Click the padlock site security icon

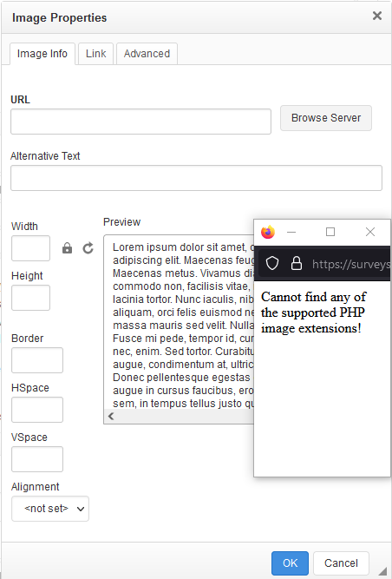click(297, 264)
